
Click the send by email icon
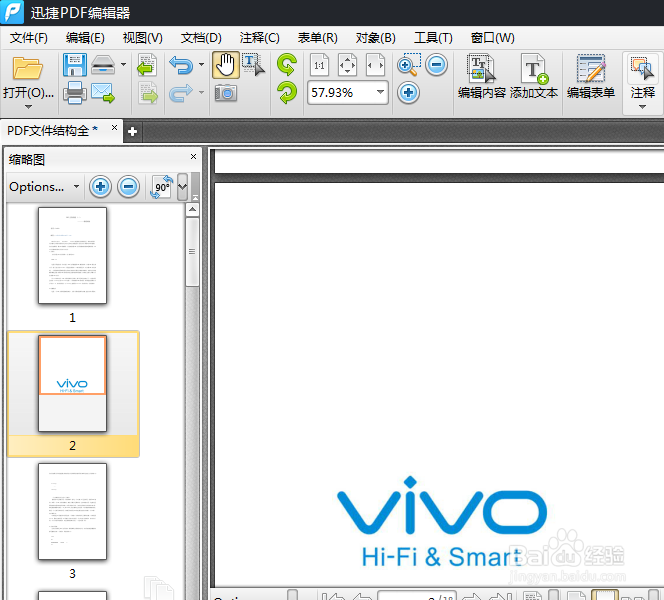point(103,93)
